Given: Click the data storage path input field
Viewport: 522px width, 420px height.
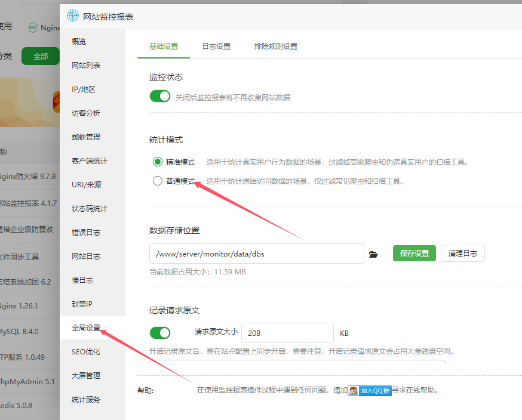Looking at the screenshot, I should point(256,254).
